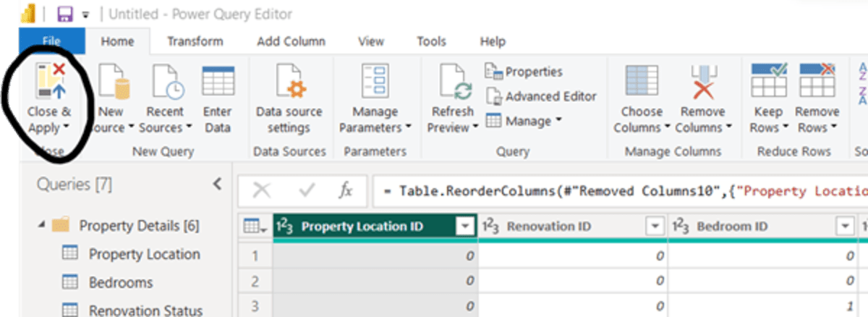Select row number 2
Image resolution: width=868 pixels, height=317 pixels.
tap(255, 282)
